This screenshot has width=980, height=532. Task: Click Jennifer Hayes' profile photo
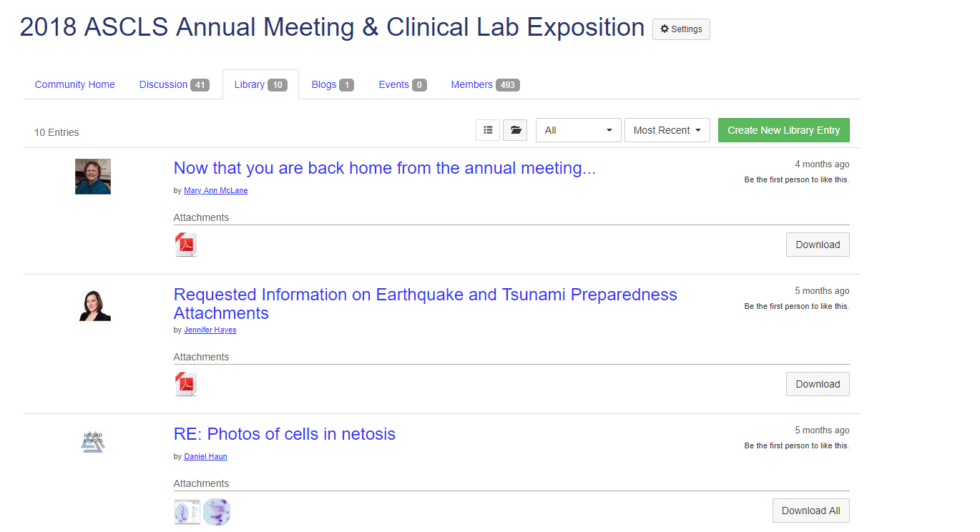94,306
